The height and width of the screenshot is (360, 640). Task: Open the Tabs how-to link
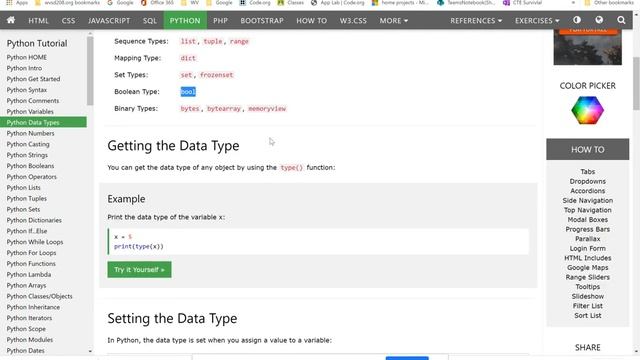(587, 172)
